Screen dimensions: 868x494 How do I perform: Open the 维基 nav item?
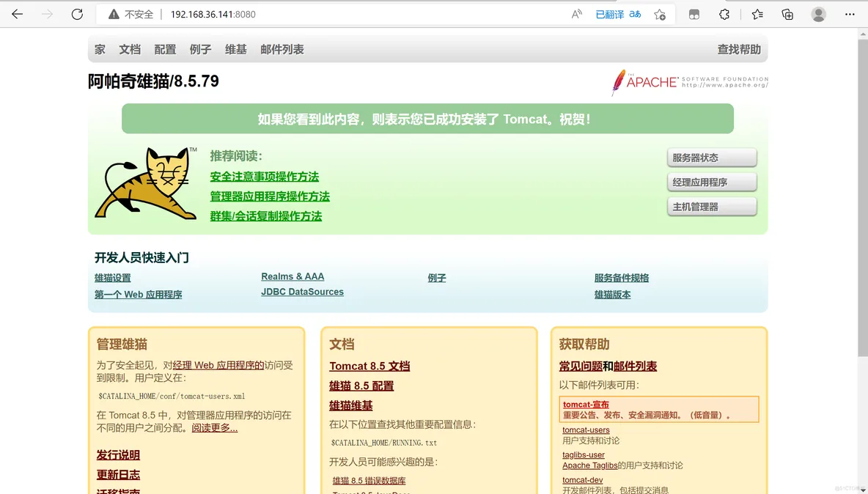click(236, 49)
